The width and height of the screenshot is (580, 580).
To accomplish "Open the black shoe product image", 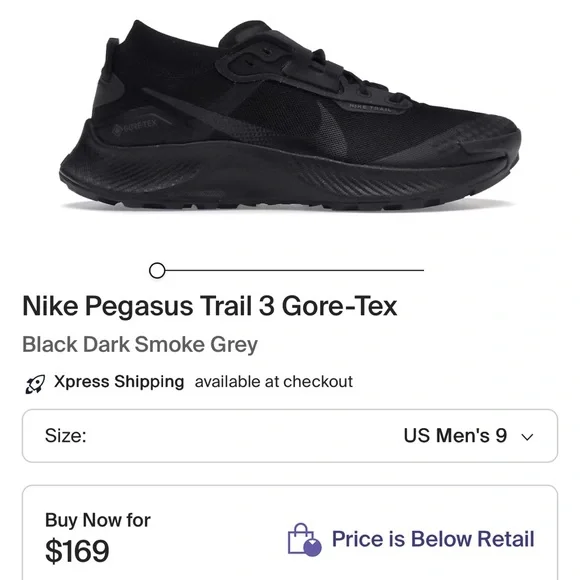I will click(290, 115).
